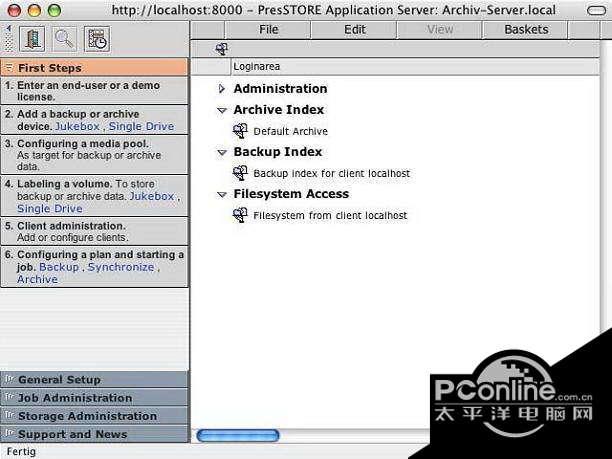Image resolution: width=612 pixels, height=459 pixels.
Task: Expand the Administration tree node
Action: tap(222, 89)
